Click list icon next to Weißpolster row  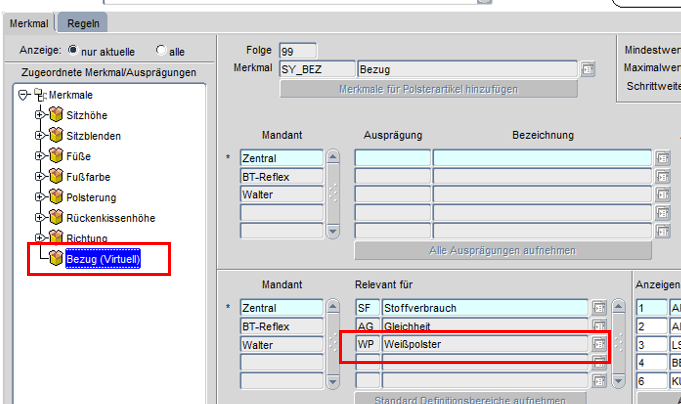click(600, 343)
